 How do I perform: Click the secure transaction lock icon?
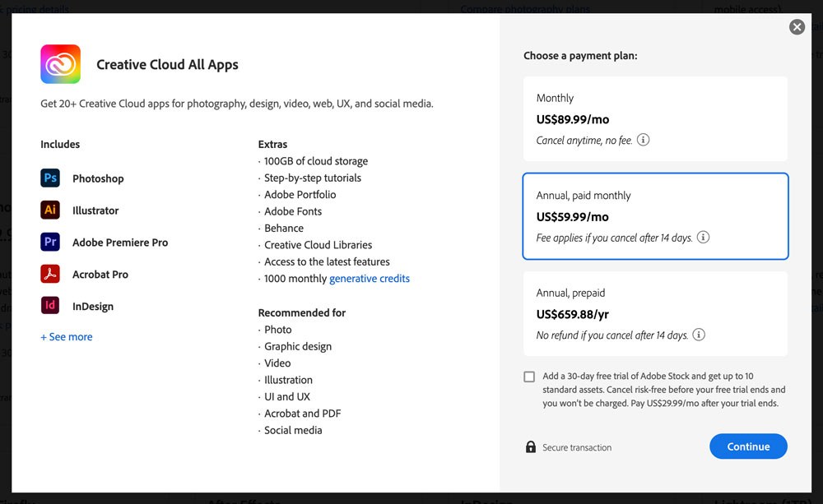(531, 446)
